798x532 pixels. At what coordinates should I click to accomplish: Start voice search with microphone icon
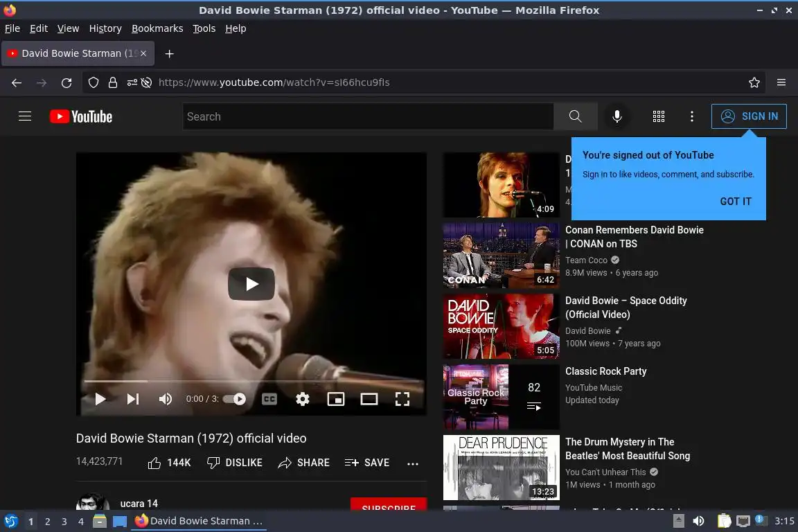click(x=617, y=116)
